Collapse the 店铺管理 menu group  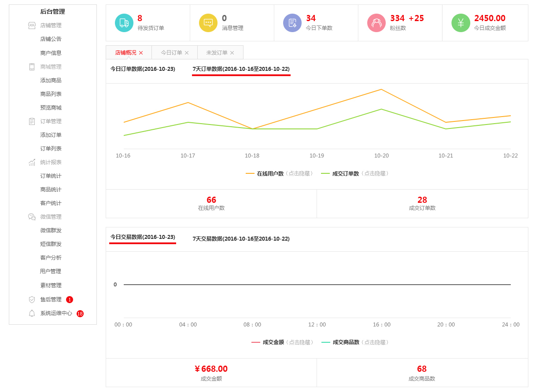(x=51, y=26)
